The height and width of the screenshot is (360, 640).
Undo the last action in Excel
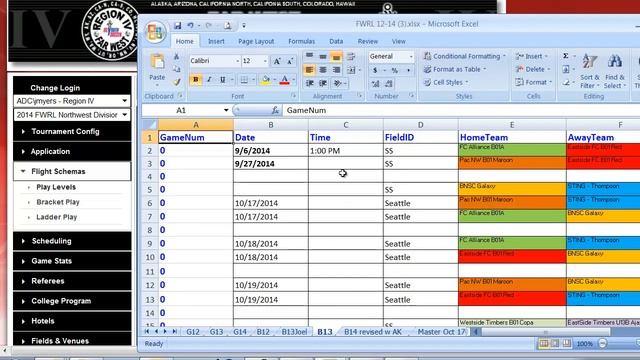coord(190,26)
